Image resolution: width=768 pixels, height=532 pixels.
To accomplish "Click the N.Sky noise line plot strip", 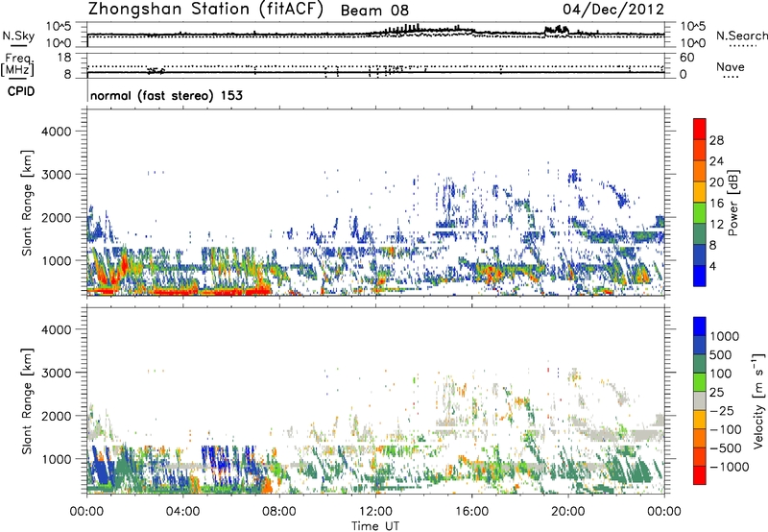I will click(x=375, y=35).
